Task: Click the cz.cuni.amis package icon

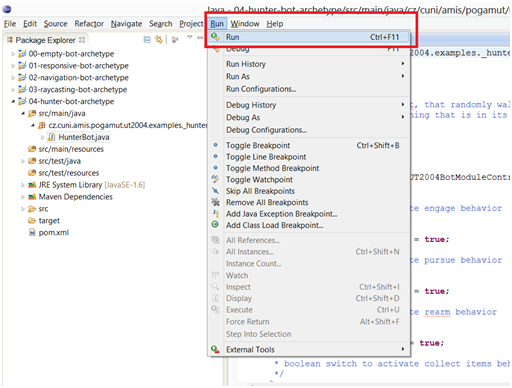Action: click(42, 125)
